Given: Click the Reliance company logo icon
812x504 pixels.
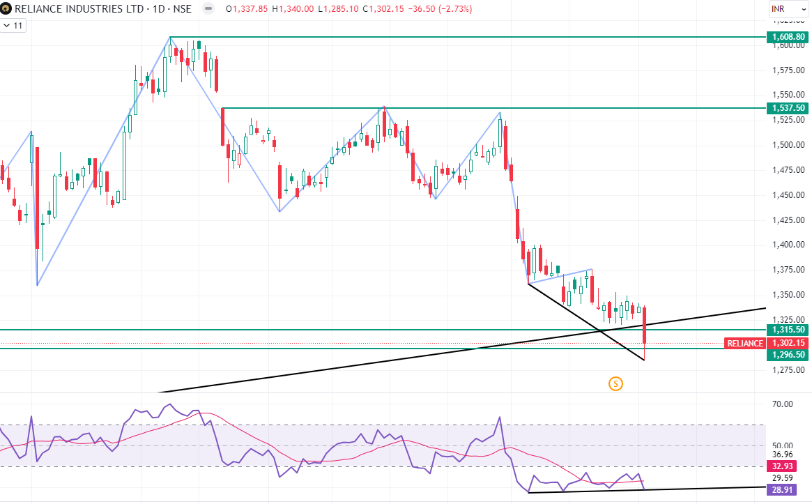Looking at the screenshot, I should [x=6, y=9].
